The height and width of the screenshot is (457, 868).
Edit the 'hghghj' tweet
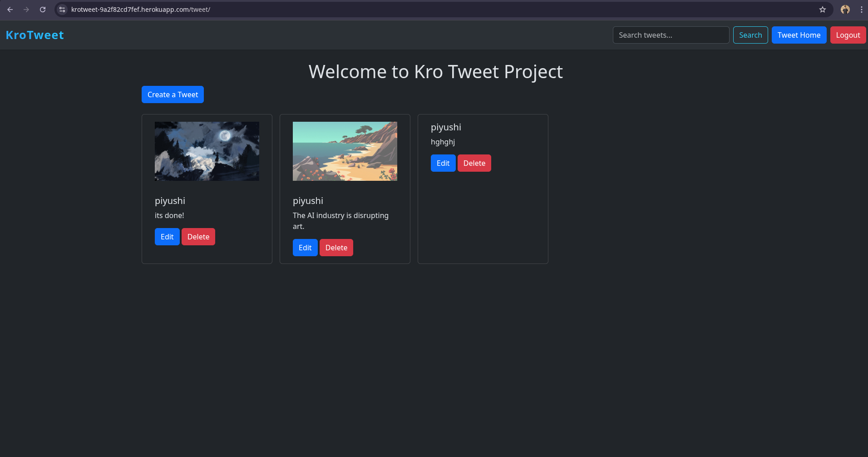(443, 163)
